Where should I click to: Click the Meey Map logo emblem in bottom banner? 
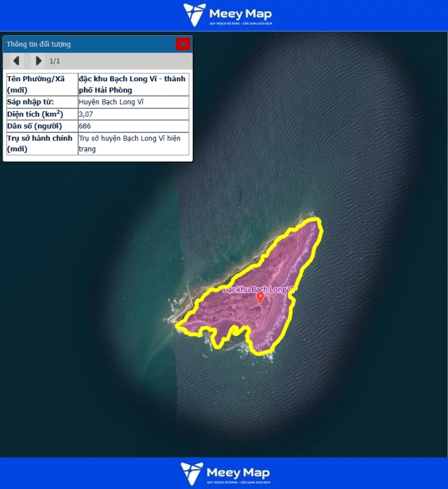click(x=192, y=473)
